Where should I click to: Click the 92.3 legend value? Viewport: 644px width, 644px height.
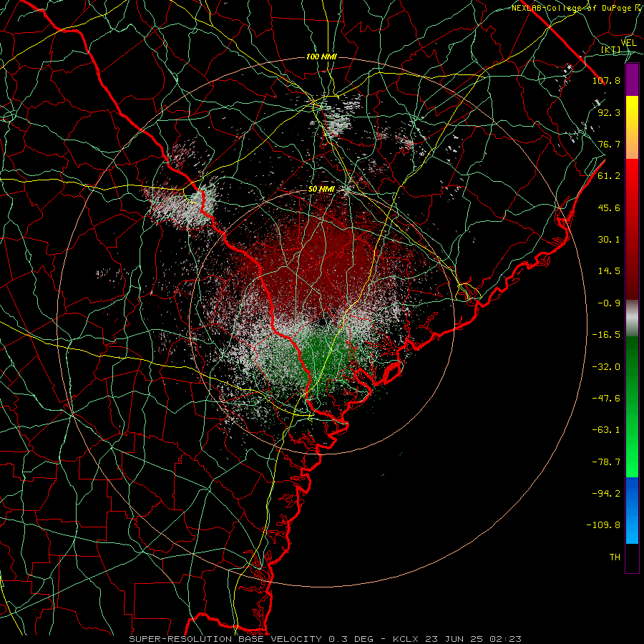click(x=609, y=112)
